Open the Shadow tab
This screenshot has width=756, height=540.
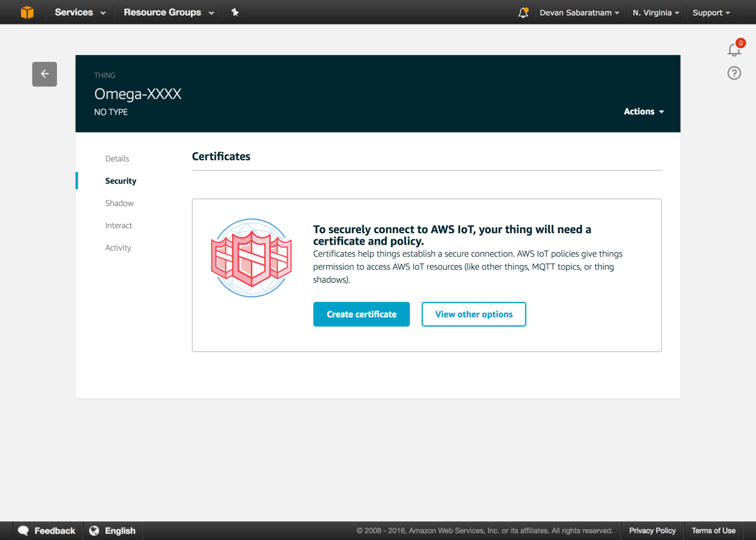[119, 203]
